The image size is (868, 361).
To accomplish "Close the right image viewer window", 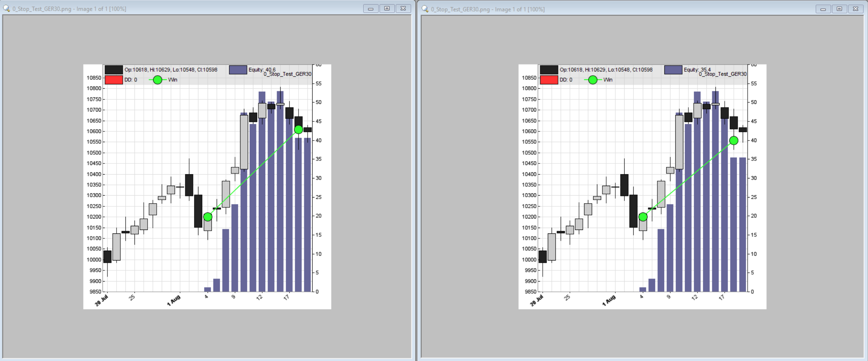I will [x=856, y=9].
